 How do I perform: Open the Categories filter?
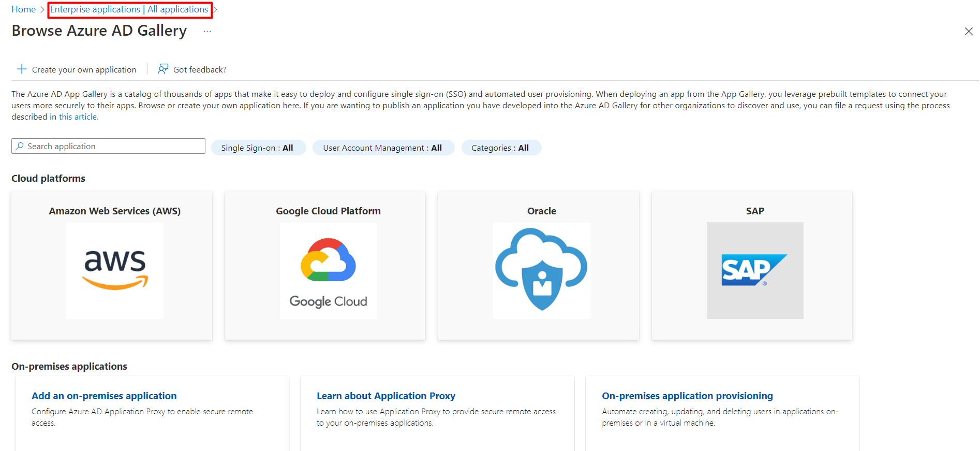tap(501, 148)
